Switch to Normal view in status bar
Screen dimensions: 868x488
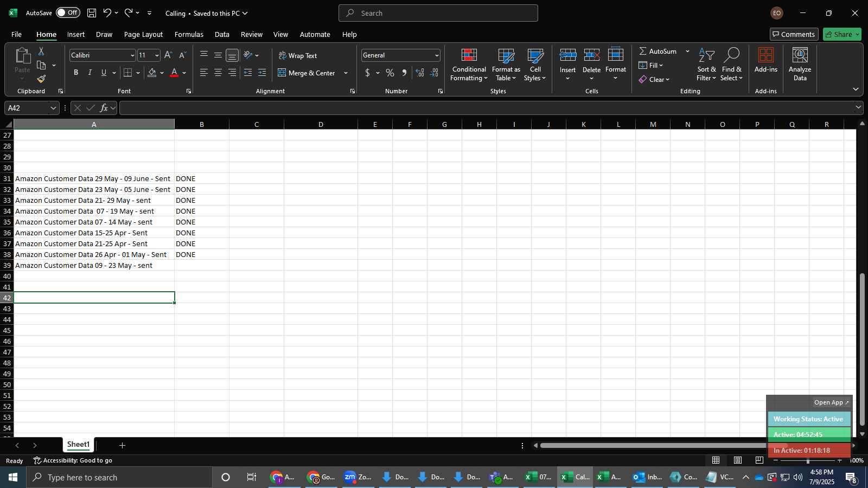[716, 460]
